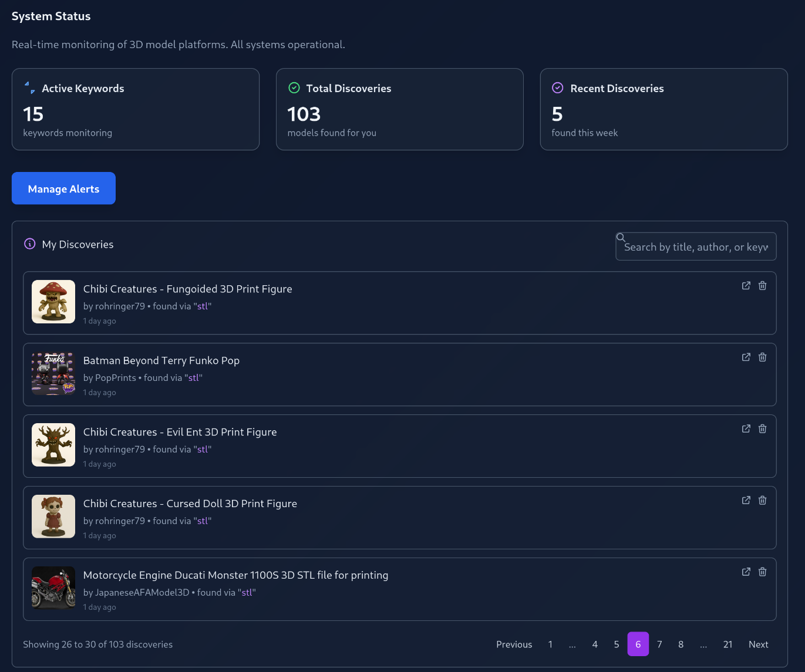Click the Batman Beyond Funko Pop thumbnail

pyautogui.click(x=53, y=373)
